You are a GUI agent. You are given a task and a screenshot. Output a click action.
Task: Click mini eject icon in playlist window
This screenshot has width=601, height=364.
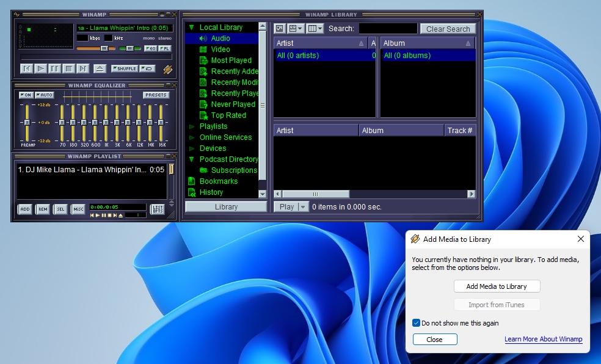click(121, 216)
